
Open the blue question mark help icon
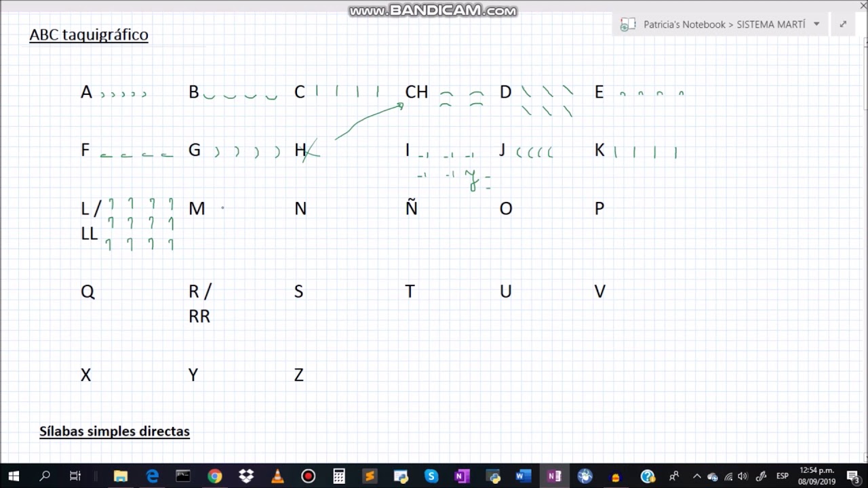point(648,476)
